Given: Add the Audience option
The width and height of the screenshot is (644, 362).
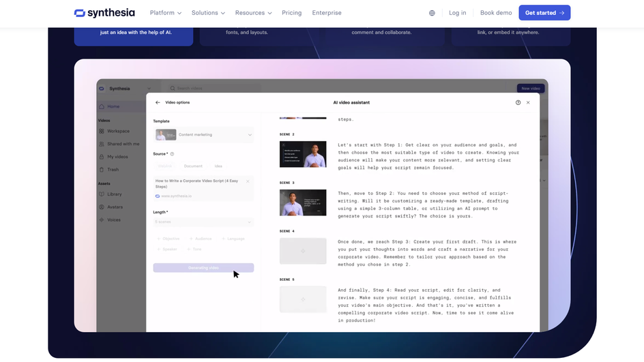Looking at the screenshot, I should pos(201,239).
